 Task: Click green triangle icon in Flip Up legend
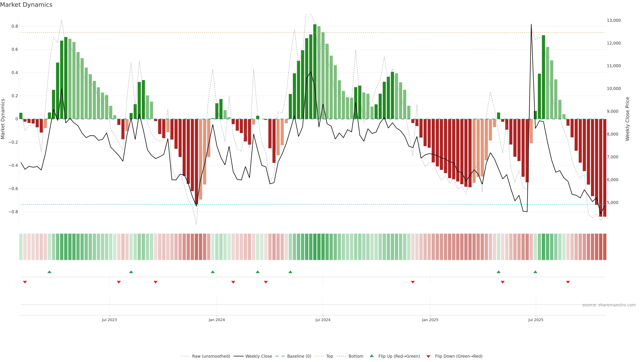pos(372,356)
